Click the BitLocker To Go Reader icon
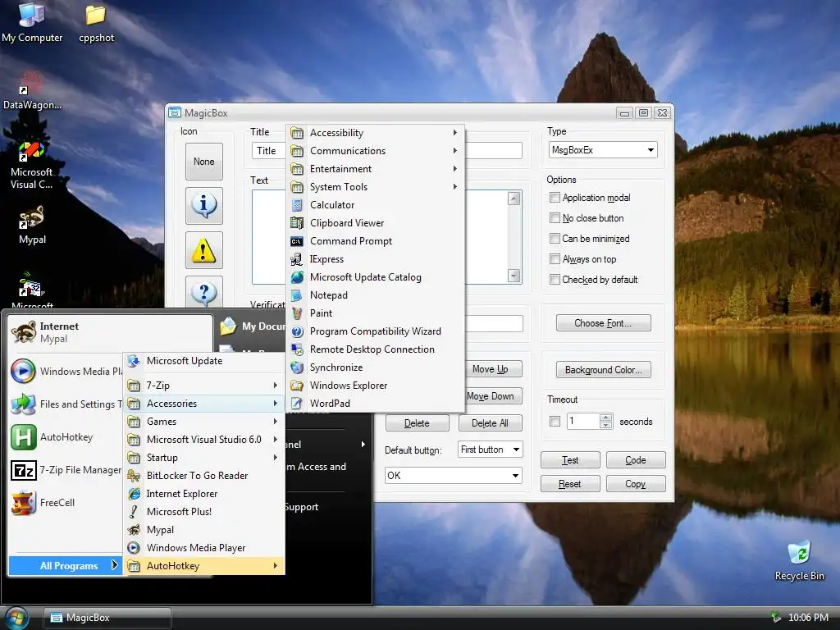Image resolution: width=840 pixels, height=630 pixels. (x=134, y=476)
